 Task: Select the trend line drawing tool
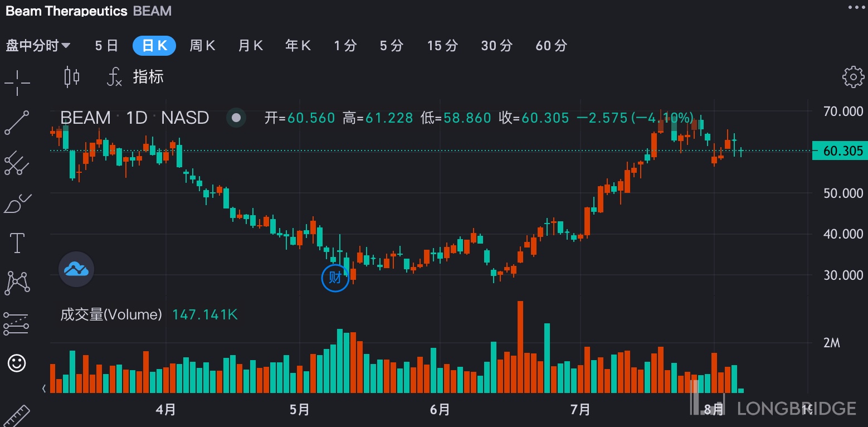(x=17, y=123)
